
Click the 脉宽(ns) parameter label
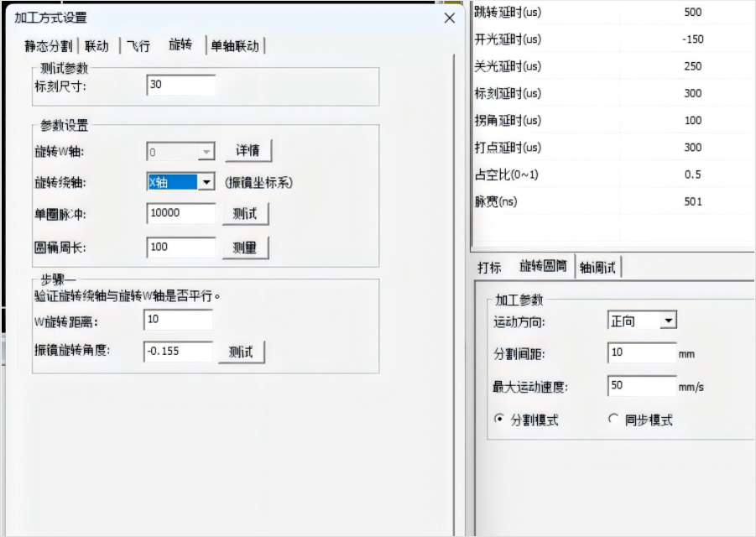(x=496, y=201)
